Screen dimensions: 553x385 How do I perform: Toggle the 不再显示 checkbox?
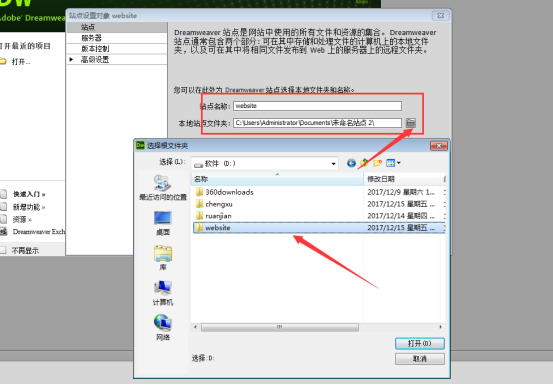click(3, 250)
